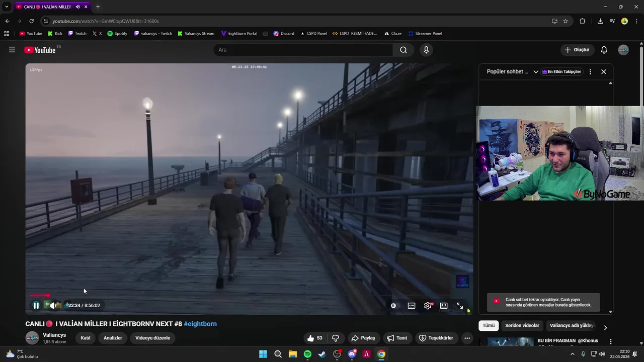Click the Videoyu düzenle button
Viewport: 644px width, 362px height.
152,338
